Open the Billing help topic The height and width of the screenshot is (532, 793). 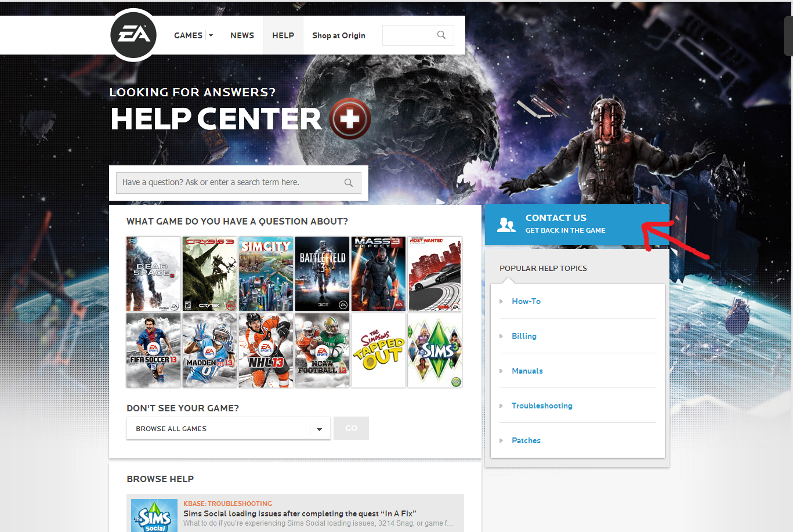[524, 336]
